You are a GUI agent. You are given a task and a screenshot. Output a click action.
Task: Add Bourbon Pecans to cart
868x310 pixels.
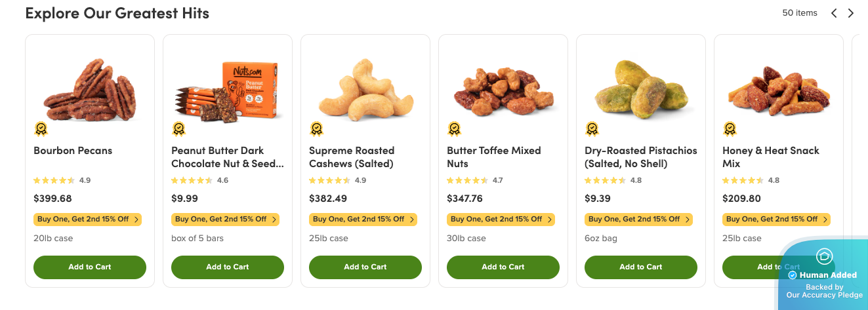point(90,267)
